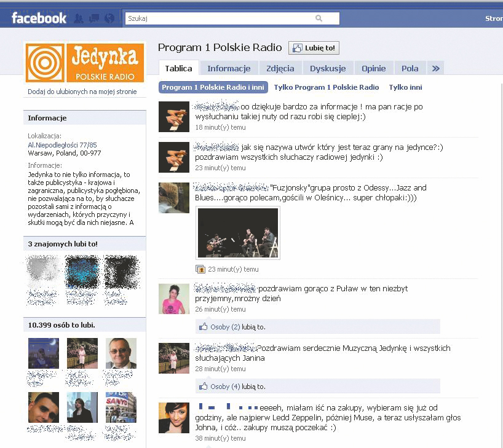
Task: Open the globe notifications icon
Action: [x=109, y=18]
